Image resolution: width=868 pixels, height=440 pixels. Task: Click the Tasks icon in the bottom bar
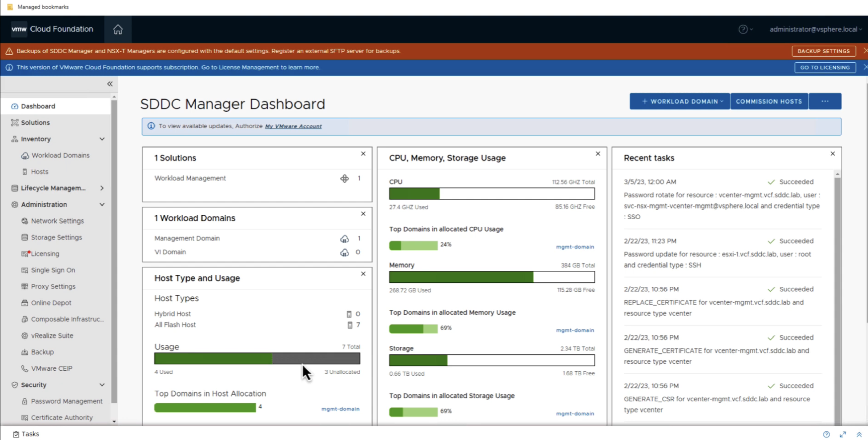coord(15,434)
